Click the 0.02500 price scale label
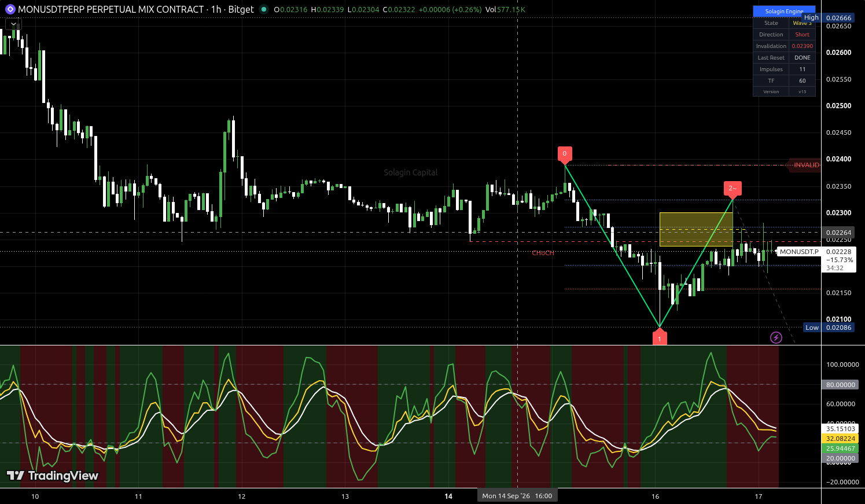Screen dimensions: 865x504 coord(838,106)
